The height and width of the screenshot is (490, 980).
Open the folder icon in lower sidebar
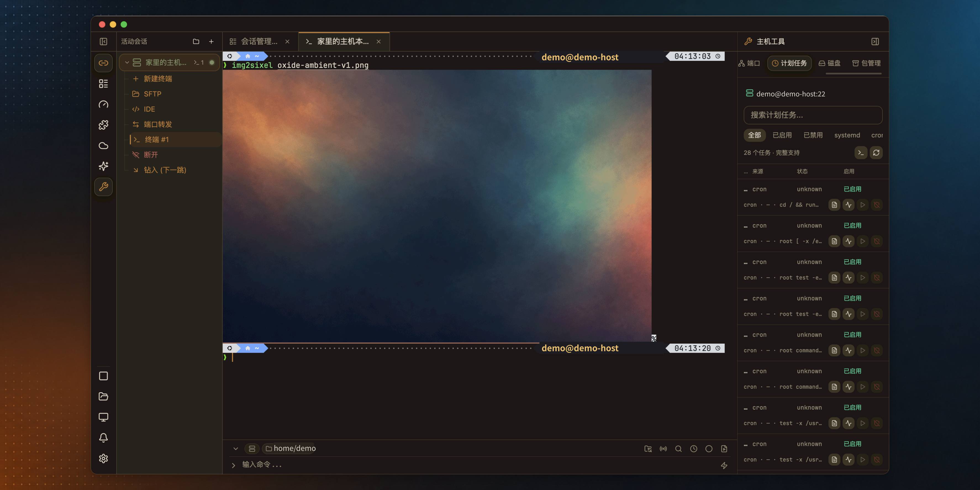tap(104, 396)
